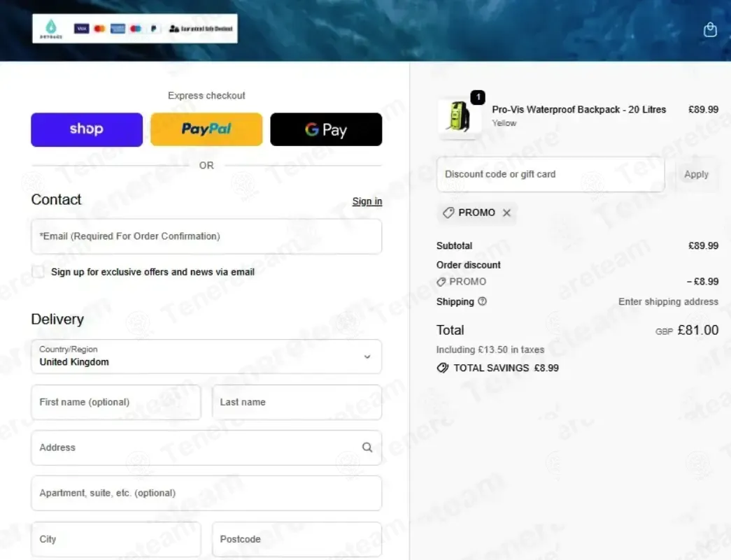Click the PROMO tag icon in chip
Viewport: 731px width, 560px height.
[x=448, y=213]
